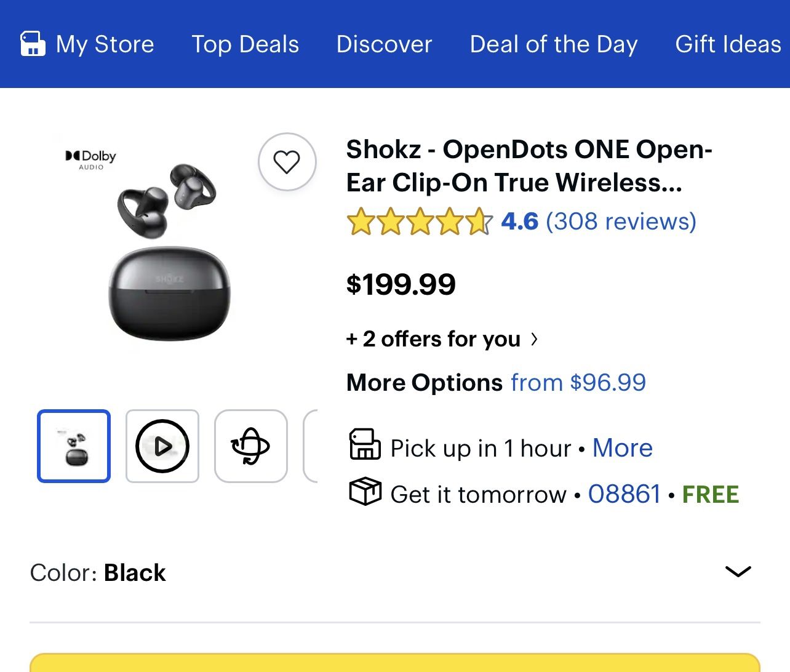Open the 308 reviews link
This screenshot has height=672, width=790.
(621, 222)
